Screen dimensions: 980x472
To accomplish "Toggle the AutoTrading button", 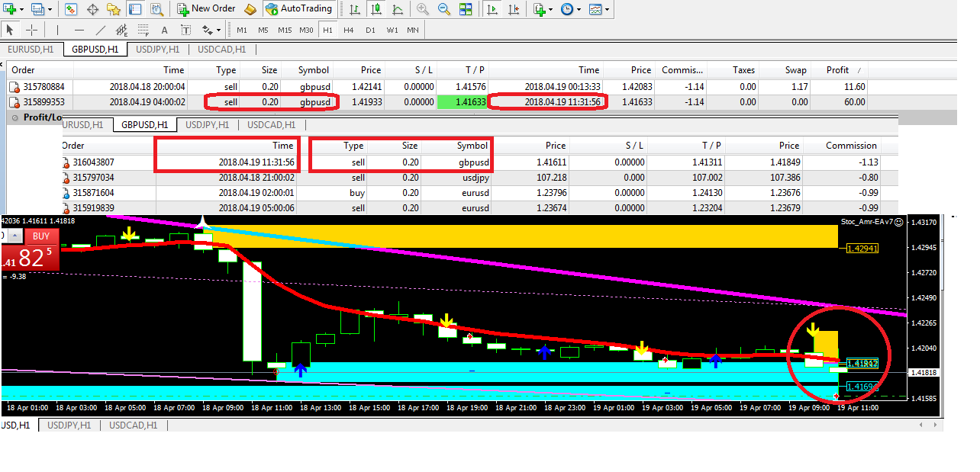I will coord(298,9).
